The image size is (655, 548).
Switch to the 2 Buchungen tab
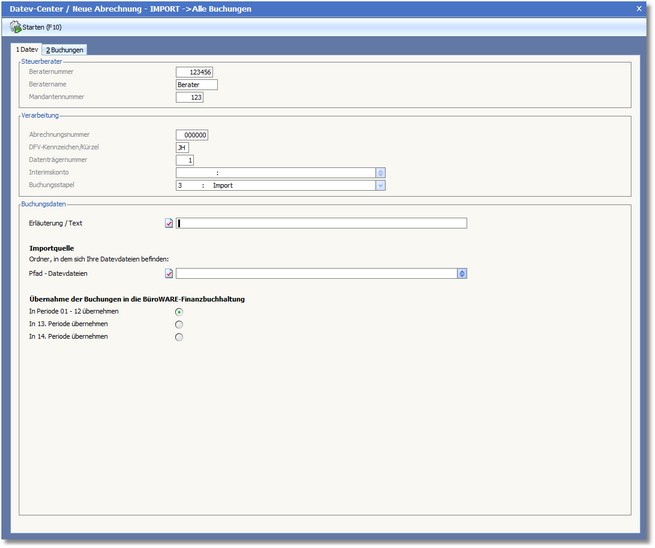tap(65, 49)
